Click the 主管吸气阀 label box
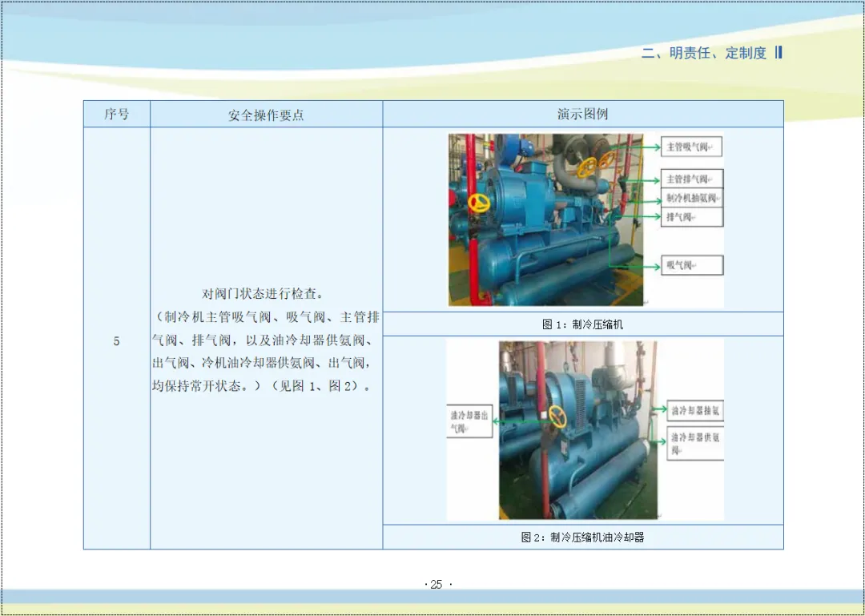Image resolution: width=865 pixels, height=616 pixels. coord(691,147)
